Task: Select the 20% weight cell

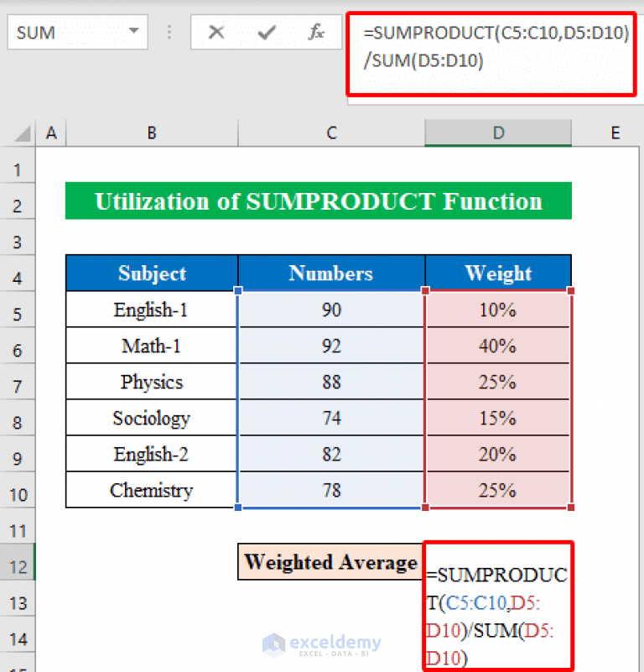Action: coord(498,454)
